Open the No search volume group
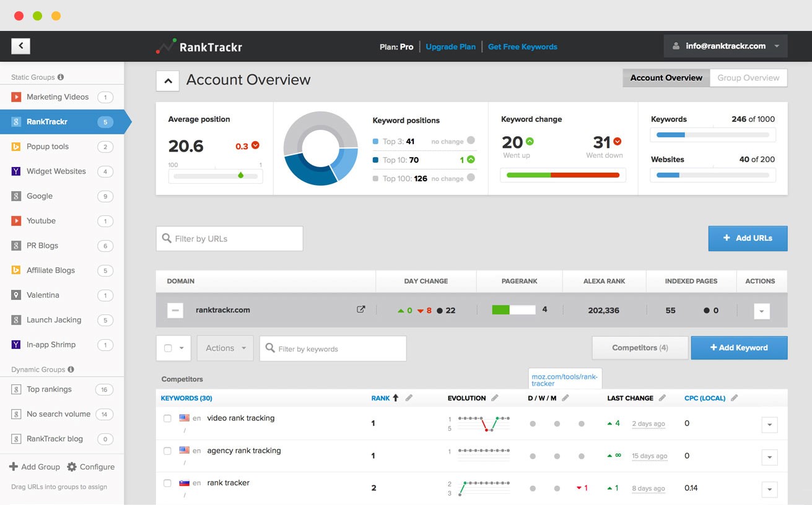This screenshot has height=505, width=812. pos(62,414)
